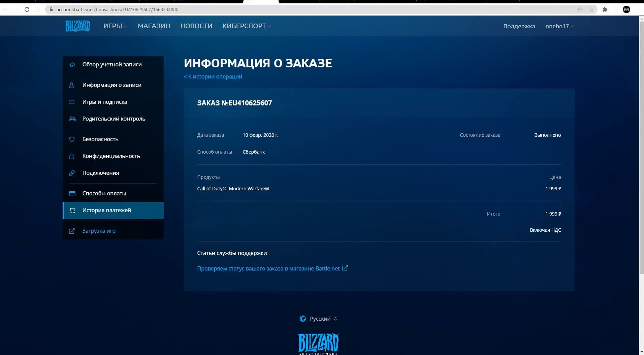Image resolution: width=644 pixels, height=355 pixels.
Task: Open Обзор учетной записи in sidebar
Action: coord(113,65)
